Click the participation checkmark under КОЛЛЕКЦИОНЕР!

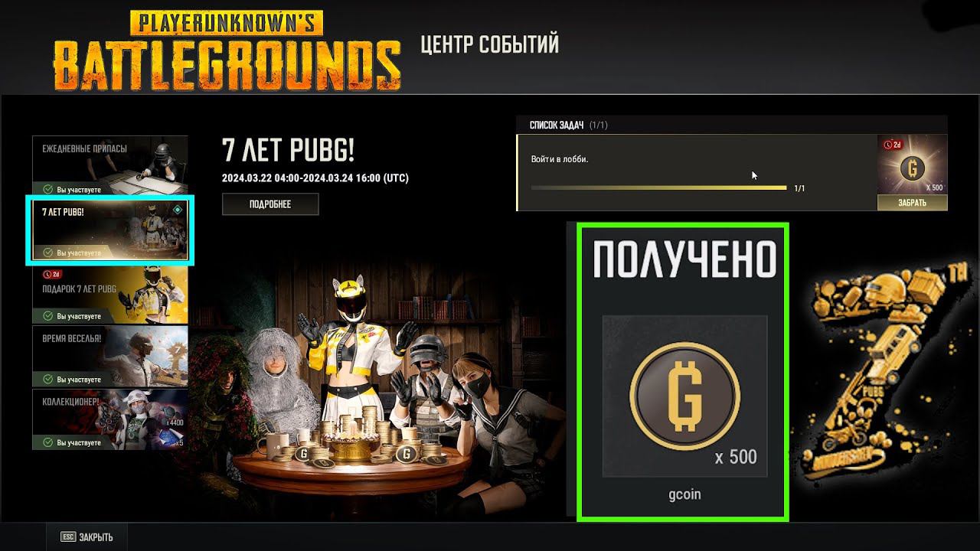[x=47, y=443]
